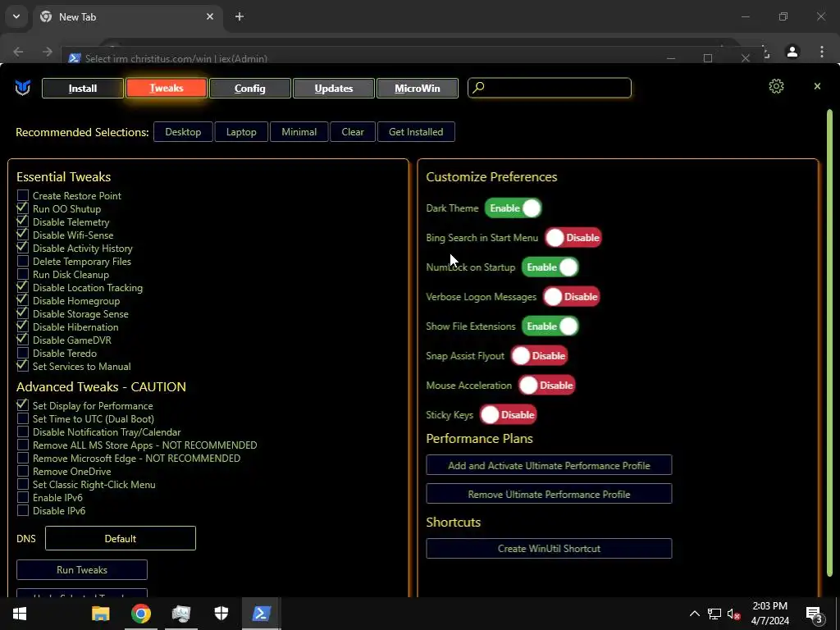Click the network tray icon
This screenshot has height=630, width=840.
pyautogui.click(x=714, y=614)
